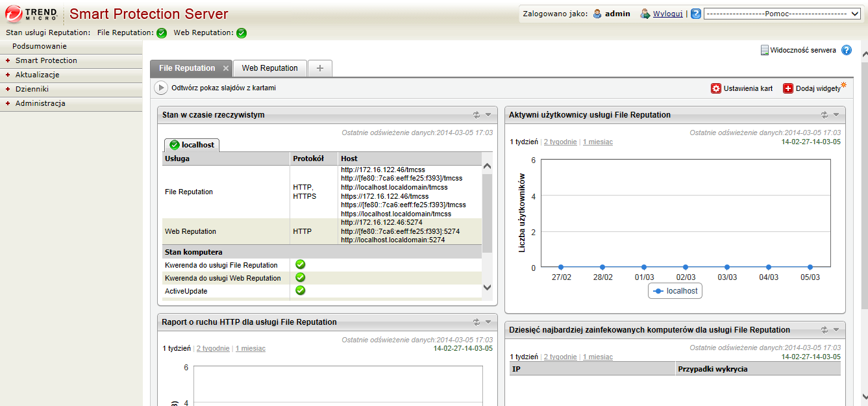Open widget menu arrow for Stan w czasie rzeczywistym
Image resolution: width=868 pixels, height=406 pixels.
488,115
